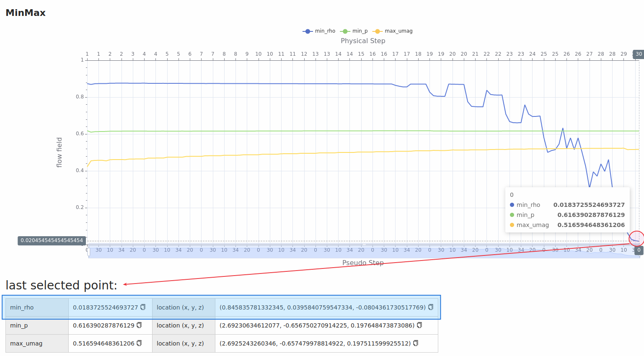
Task: Click the MinMax heading
Action: (x=26, y=13)
